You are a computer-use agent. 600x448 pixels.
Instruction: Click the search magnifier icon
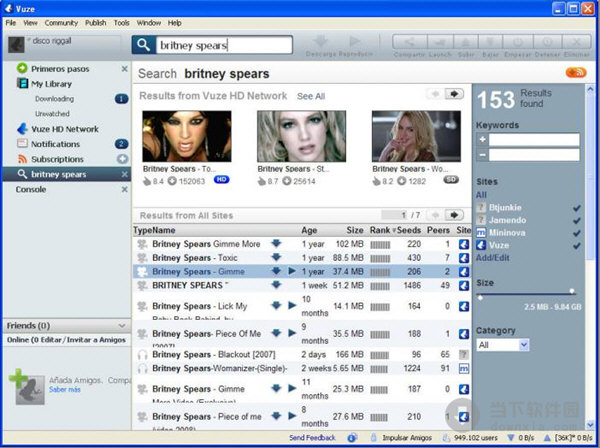(x=143, y=45)
